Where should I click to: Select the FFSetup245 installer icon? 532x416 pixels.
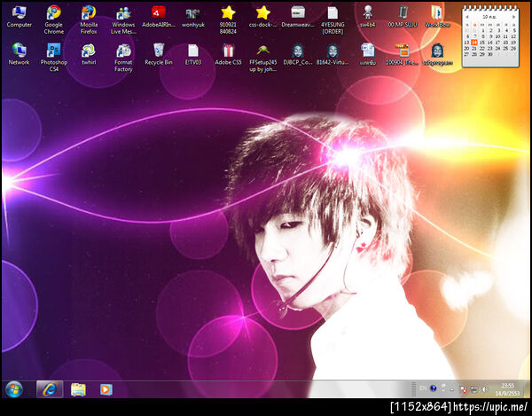pos(263,57)
